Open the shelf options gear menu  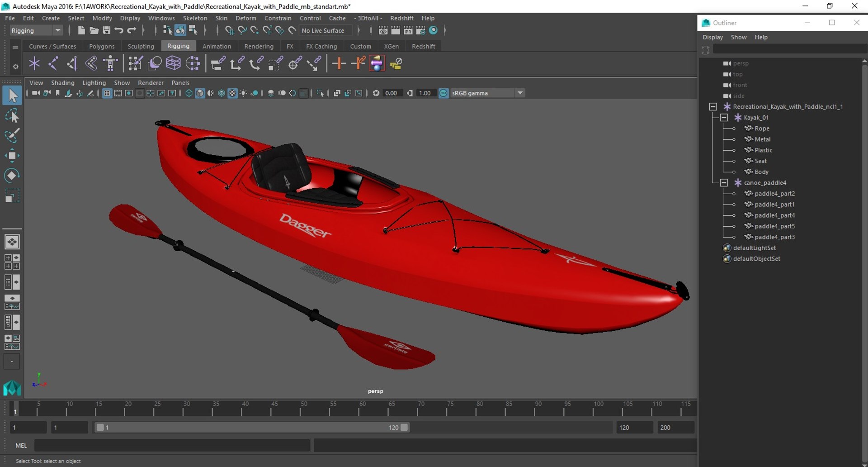(x=15, y=67)
